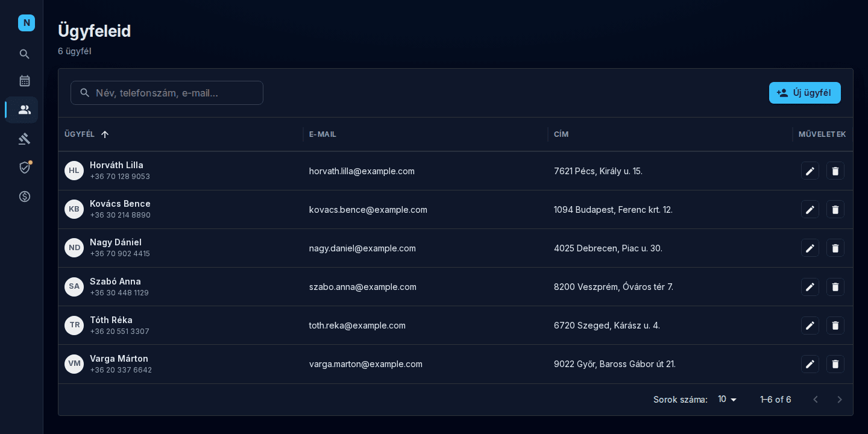Click the phone number +36 20 551 3307
The image size is (868, 434).
pyautogui.click(x=119, y=332)
